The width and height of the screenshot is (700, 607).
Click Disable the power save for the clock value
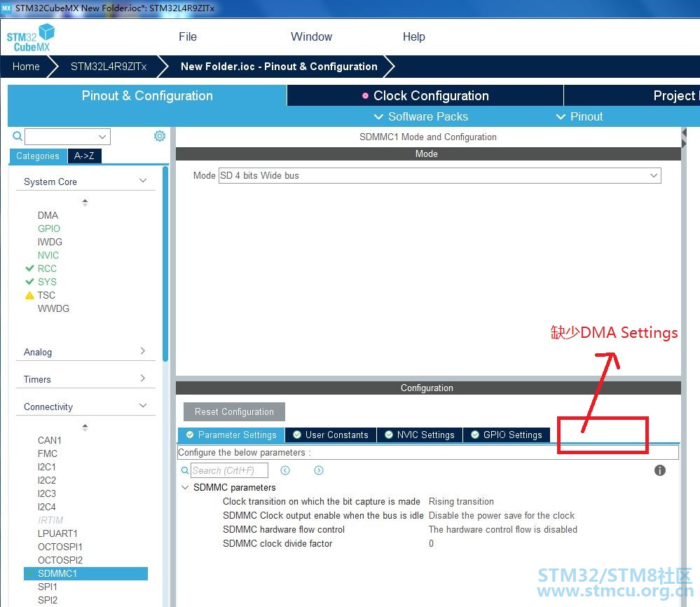[501, 515]
